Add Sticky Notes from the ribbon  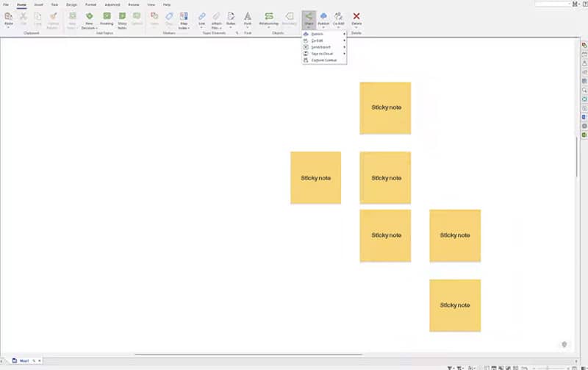pyautogui.click(x=122, y=15)
